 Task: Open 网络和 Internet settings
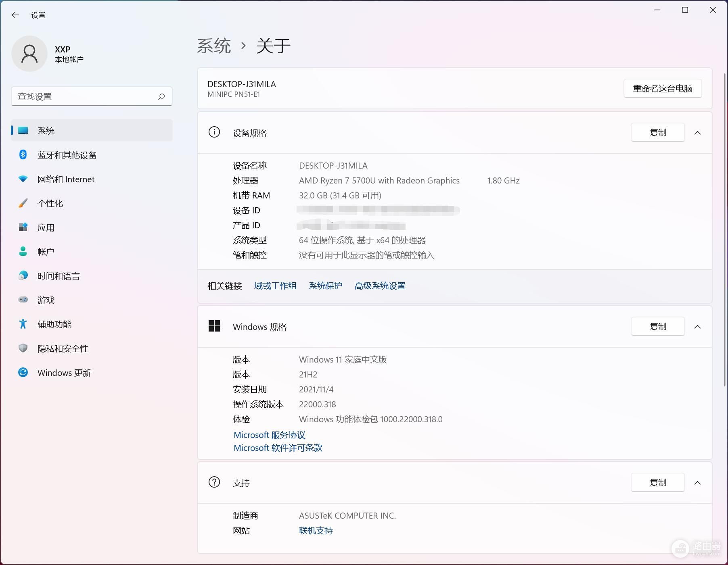coord(92,179)
